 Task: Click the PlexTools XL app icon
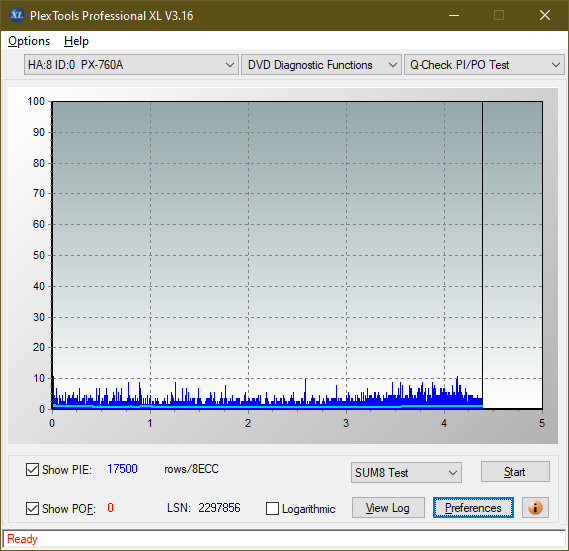16,15
